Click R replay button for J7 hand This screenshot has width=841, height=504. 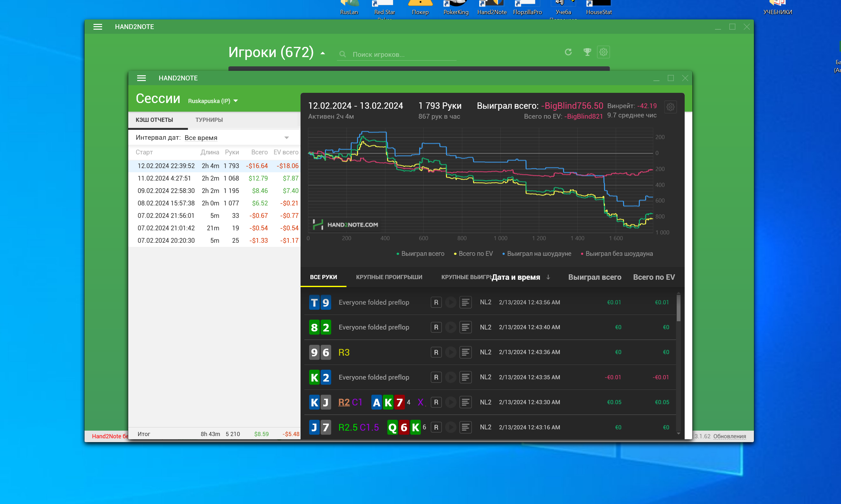tap(436, 427)
